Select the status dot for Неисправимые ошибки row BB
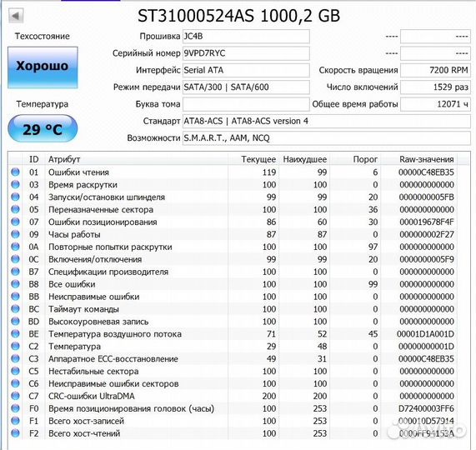 [15, 297]
